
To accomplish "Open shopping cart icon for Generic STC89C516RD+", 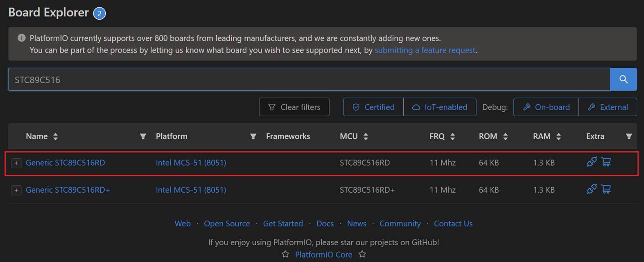I will [x=606, y=189].
